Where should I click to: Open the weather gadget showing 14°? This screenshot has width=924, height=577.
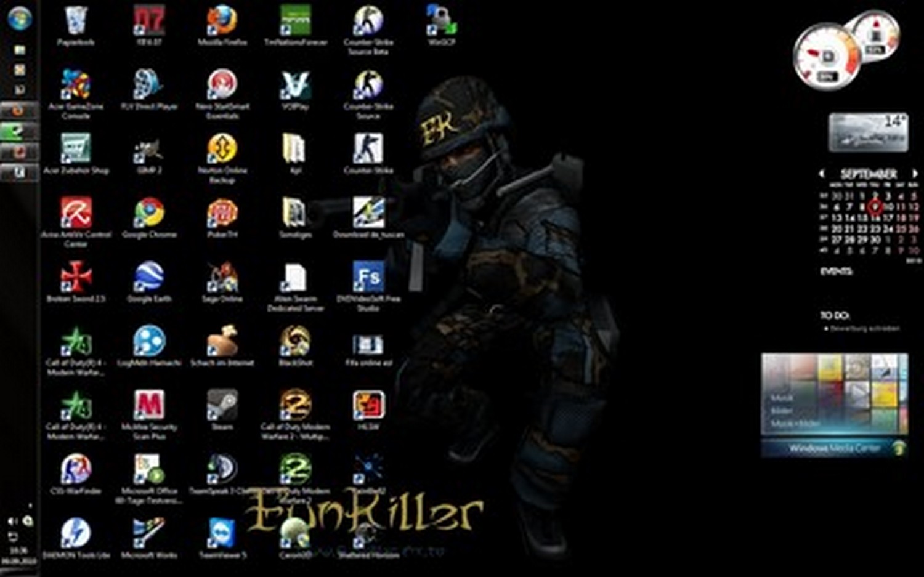[868, 132]
